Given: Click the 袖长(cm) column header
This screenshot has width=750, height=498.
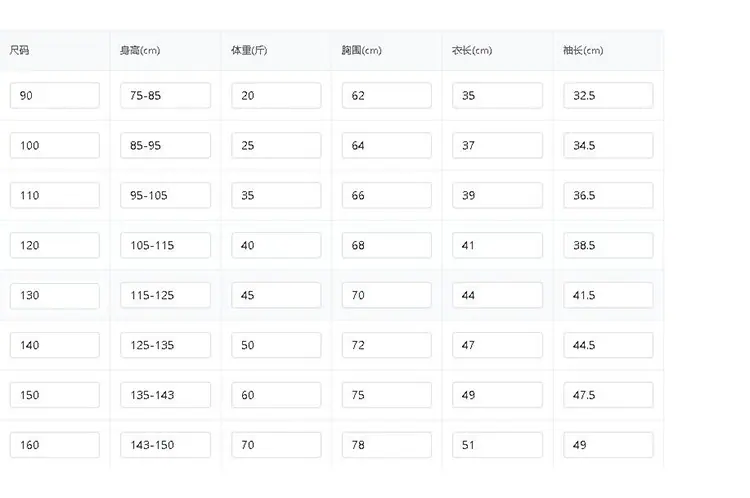Looking at the screenshot, I should point(583,50).
